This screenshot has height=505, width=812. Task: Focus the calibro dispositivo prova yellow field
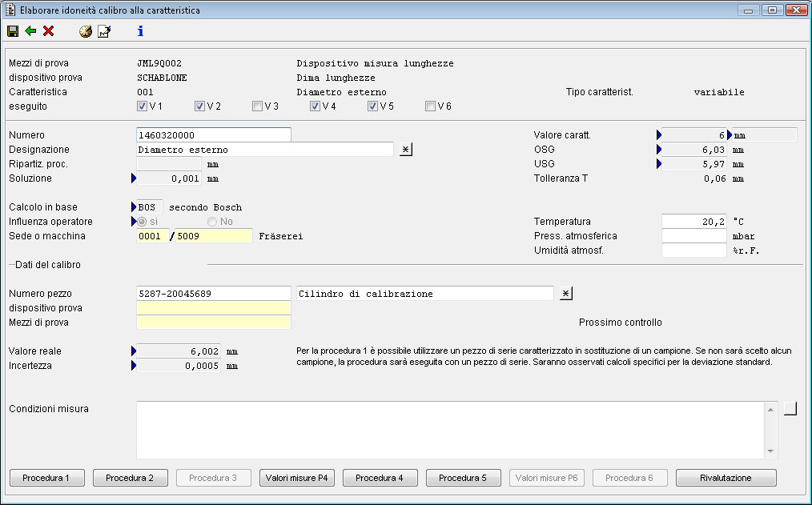214,308
